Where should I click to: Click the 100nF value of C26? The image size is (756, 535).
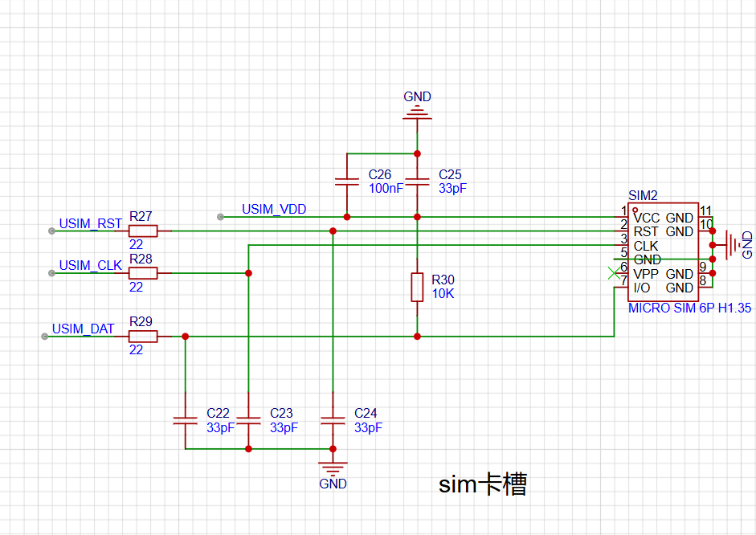point(386,189)
